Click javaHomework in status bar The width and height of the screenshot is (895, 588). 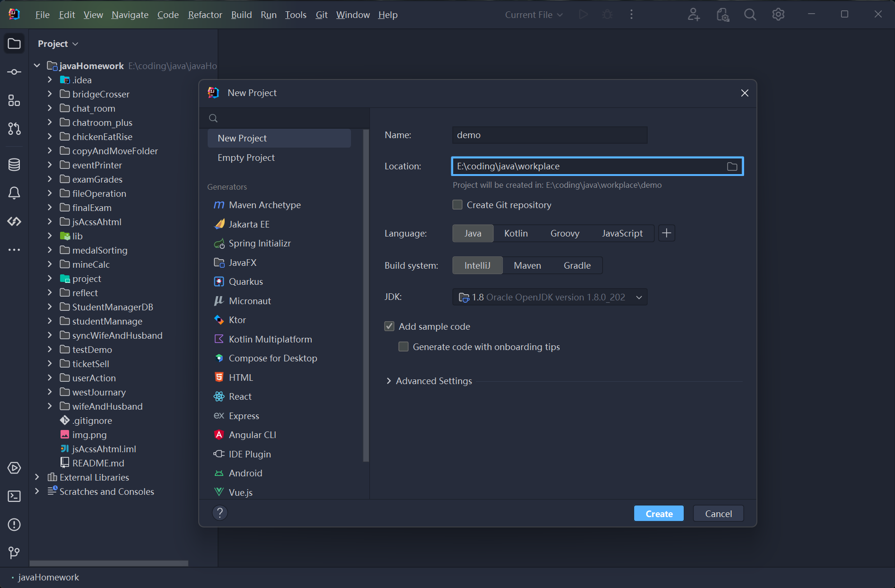48,577
